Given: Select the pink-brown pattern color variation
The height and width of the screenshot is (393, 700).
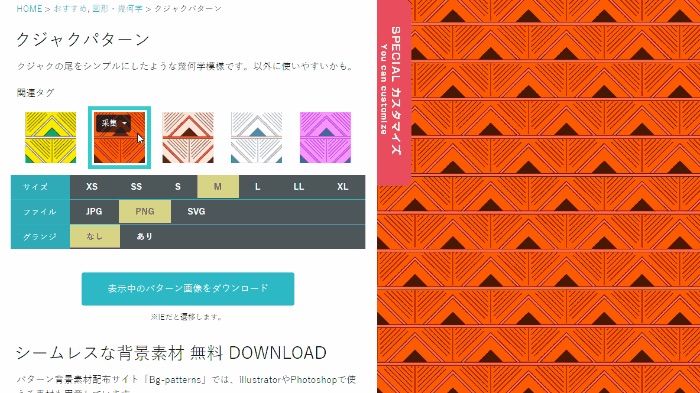Looking at the screenshot, I should pyautogui.click(x=188, y=138).
